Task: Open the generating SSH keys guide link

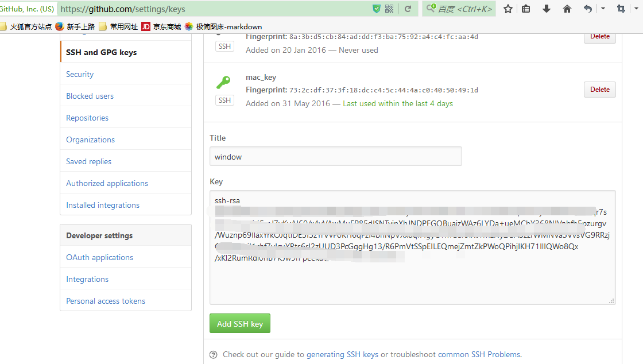Action: pyautogui.click(x=342, y=354)
